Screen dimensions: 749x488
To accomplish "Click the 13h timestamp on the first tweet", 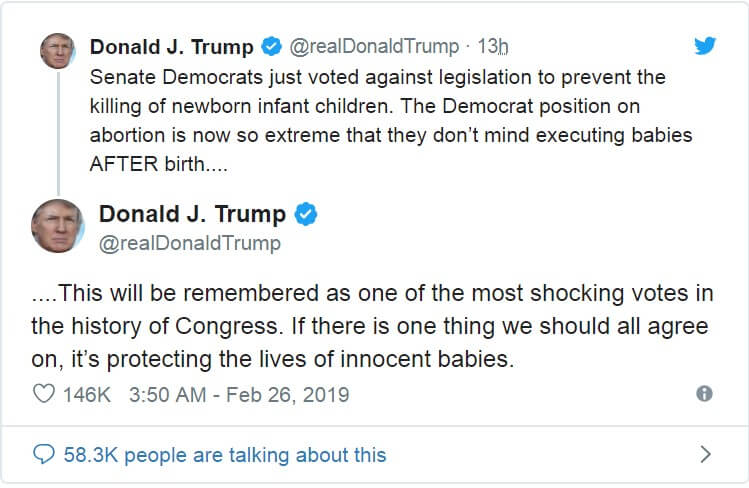I will (x=491, y=46).
